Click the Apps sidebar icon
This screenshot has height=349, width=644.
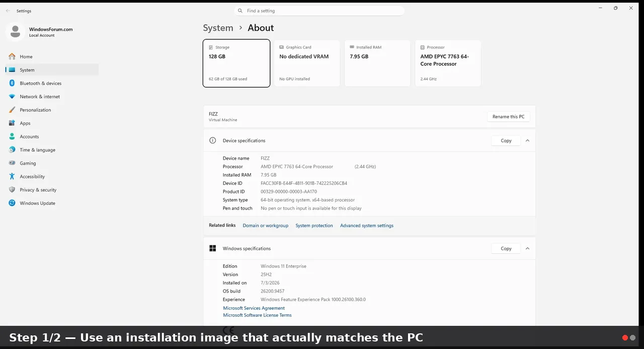point(12,123)
